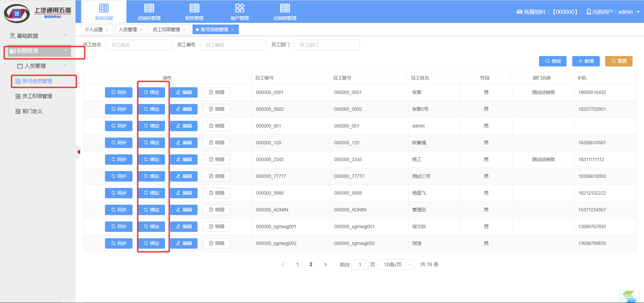Go to next page arrow

click(325, 264)
